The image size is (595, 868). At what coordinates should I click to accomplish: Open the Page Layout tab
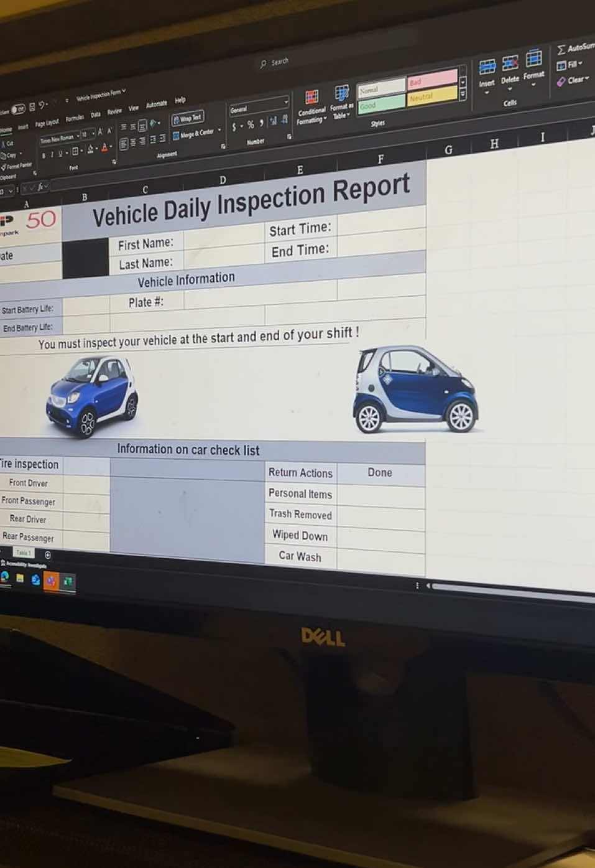tap(47, 123)
